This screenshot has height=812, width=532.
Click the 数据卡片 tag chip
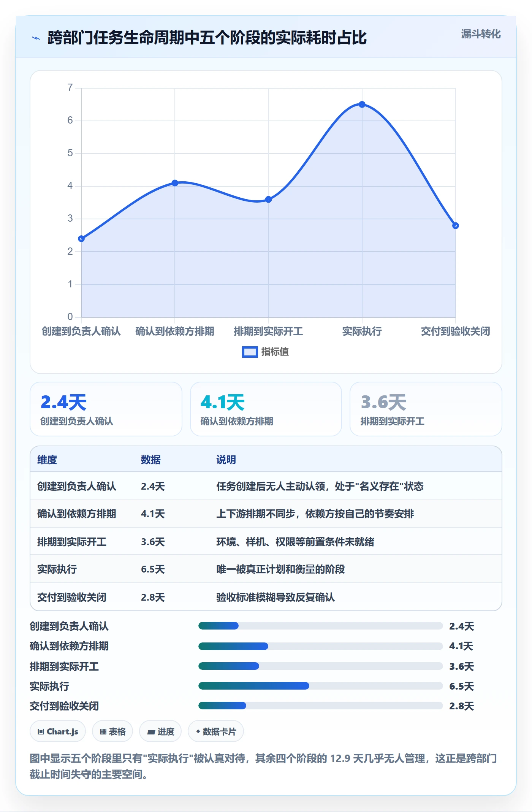click(216, 731)
